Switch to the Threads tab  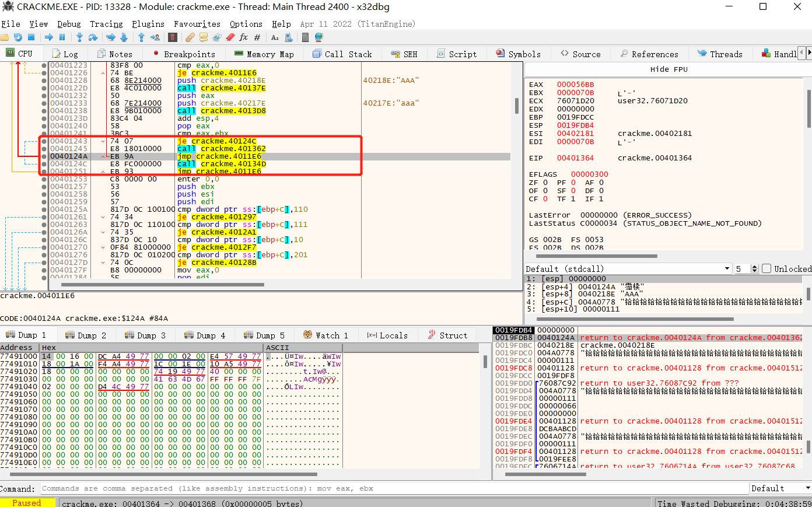point(720,54)
